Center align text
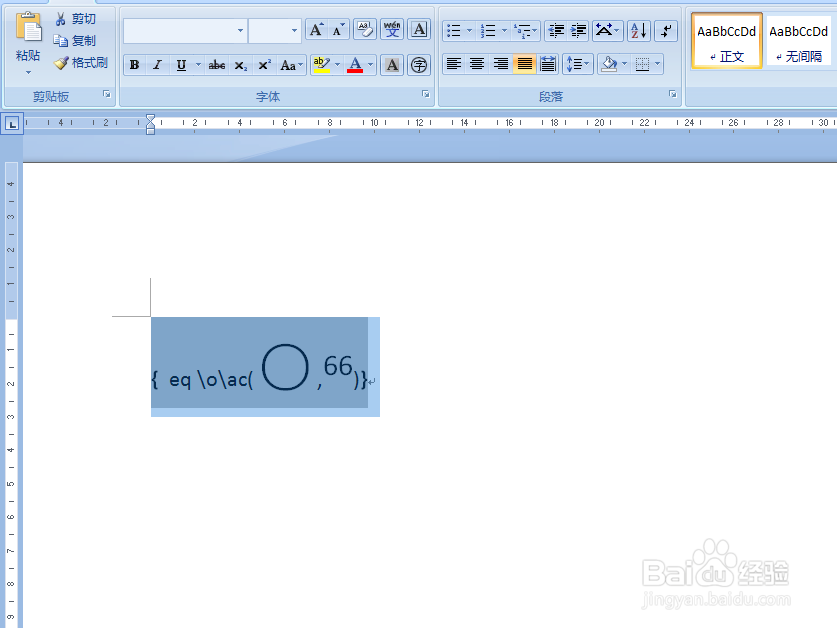Viewport: 837px width, 628px height. point(477,65)
